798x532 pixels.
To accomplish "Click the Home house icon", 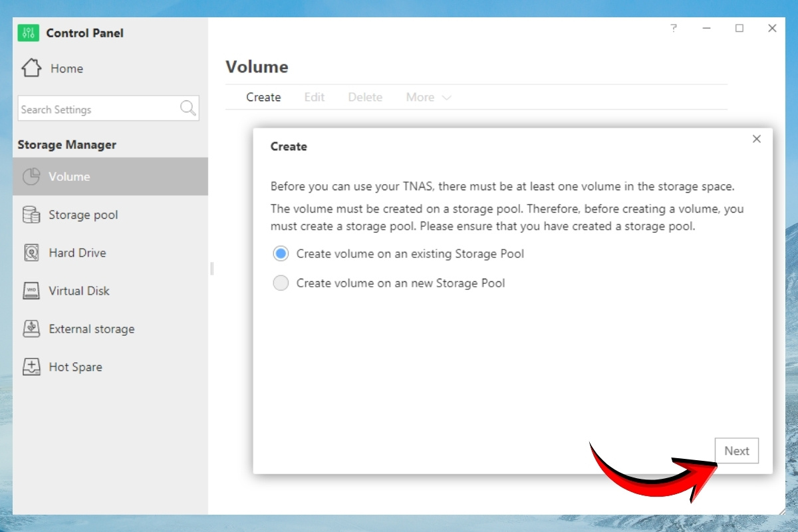I will pyautogui.click(x=31, y=68).
